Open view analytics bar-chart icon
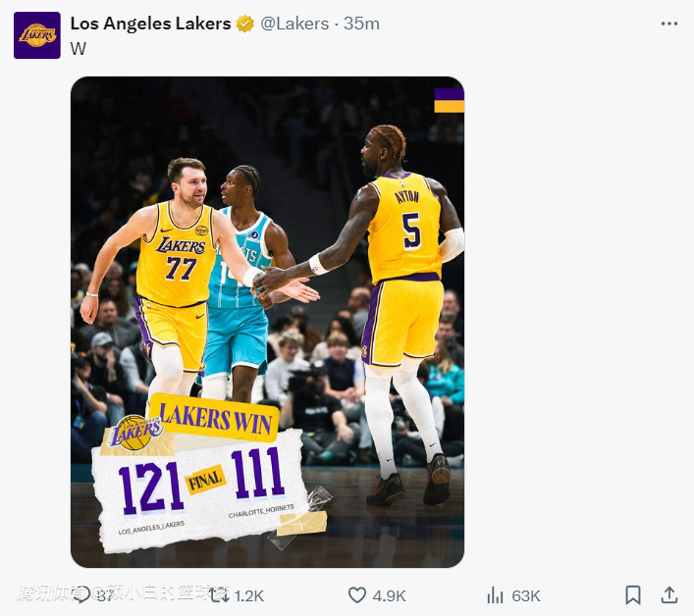The image size is (694, 616). (x=496, y=595)
